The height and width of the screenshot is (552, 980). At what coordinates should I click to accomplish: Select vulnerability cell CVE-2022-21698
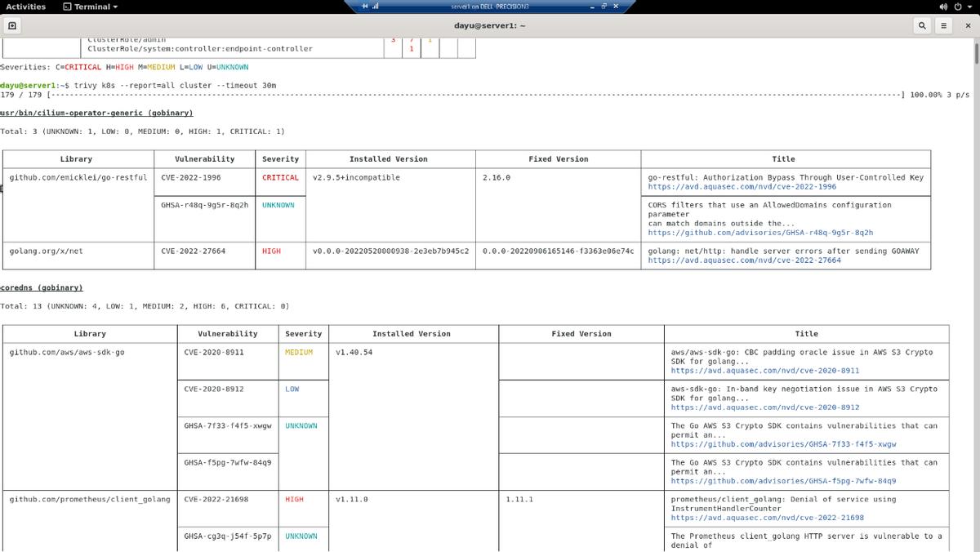coord(216,499)
